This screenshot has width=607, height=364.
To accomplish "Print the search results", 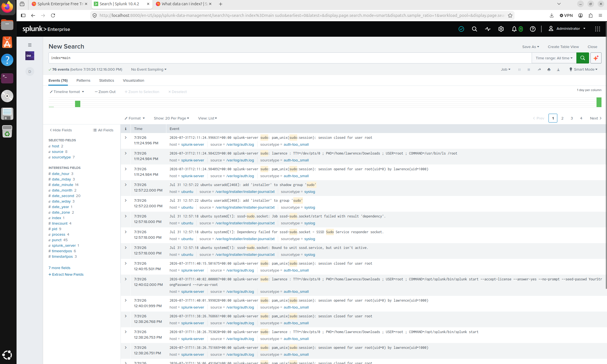I will tap(549, 70).
